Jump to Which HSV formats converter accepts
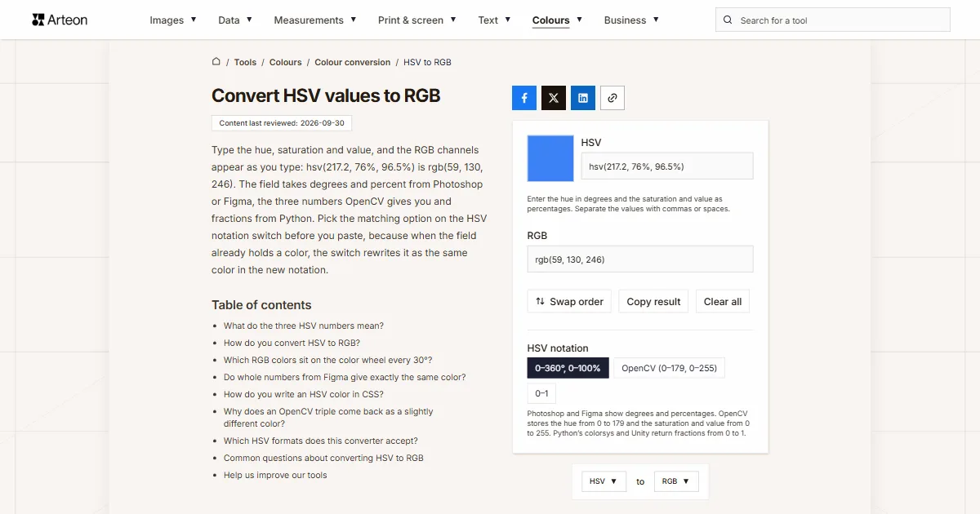 click(321, 441)
